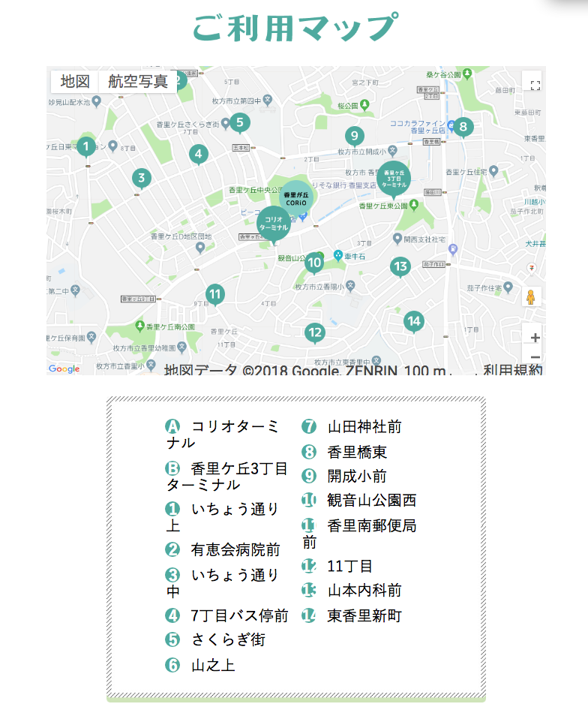This screenshot has height=725, width=588.
Task: Click the 香里ケ丘3丁目ターミナル map pin
Action: (x=394, y=177)
